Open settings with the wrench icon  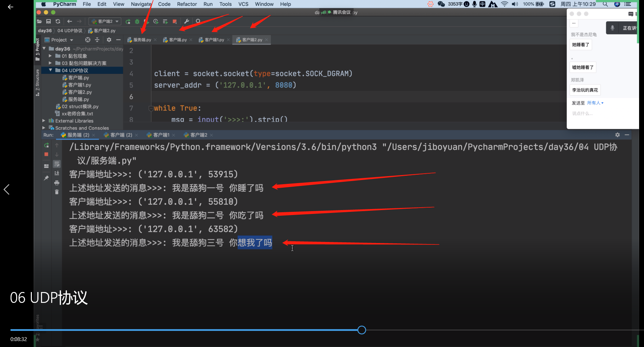[x=187, y=21]
